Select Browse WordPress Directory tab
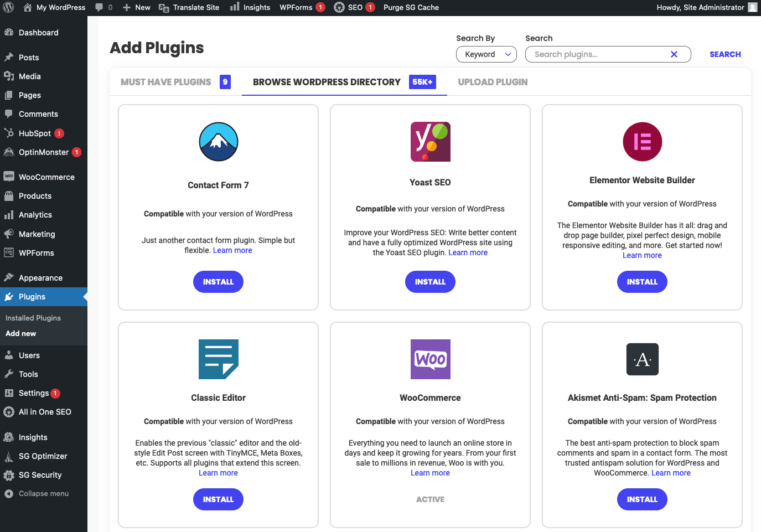This screenshot has height=532, width=761. click(344, 82)
